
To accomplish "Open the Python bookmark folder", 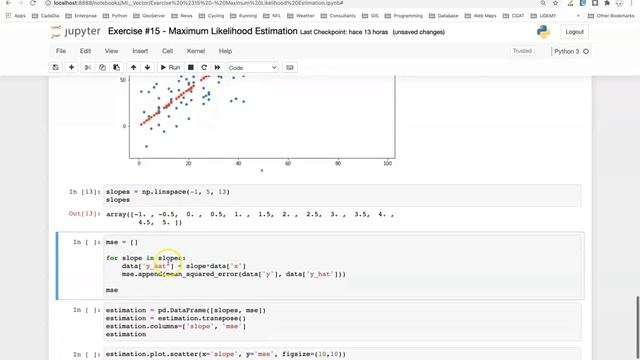I will tap(115, 16).
